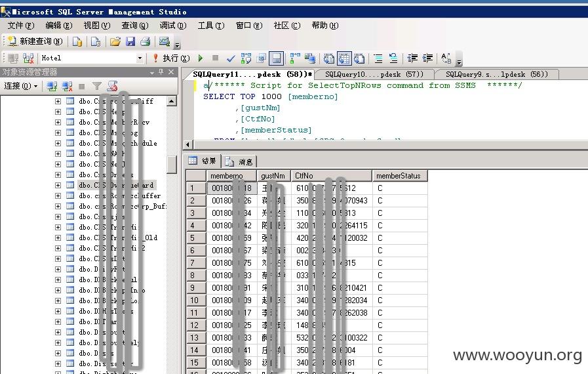Click the Specify Template Parameter Values icon
The image size is (588, 374).
446,58
